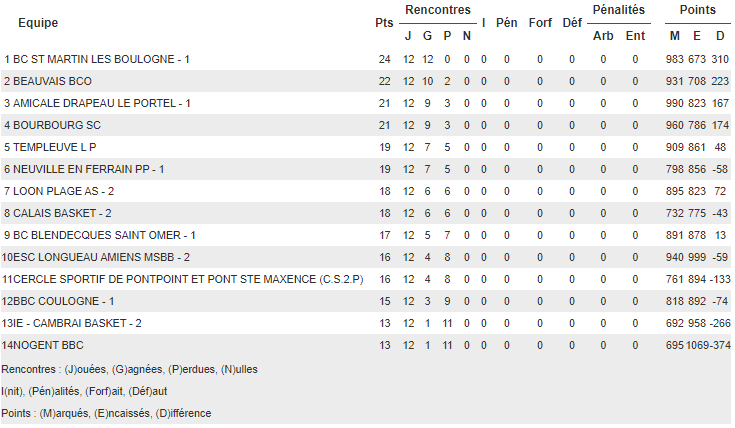Select TEMPLEUVE L P in standings
The image size is (735, 428).
coord(54,147)
